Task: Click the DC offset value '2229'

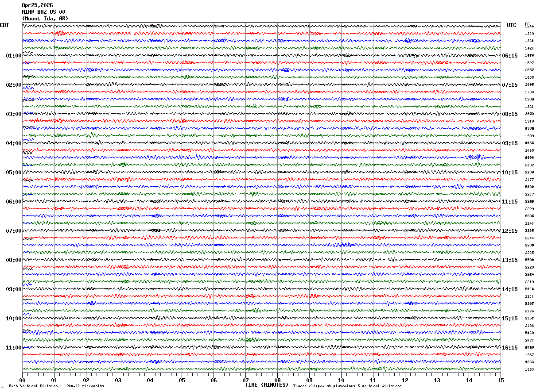Action: coord(529,209)
